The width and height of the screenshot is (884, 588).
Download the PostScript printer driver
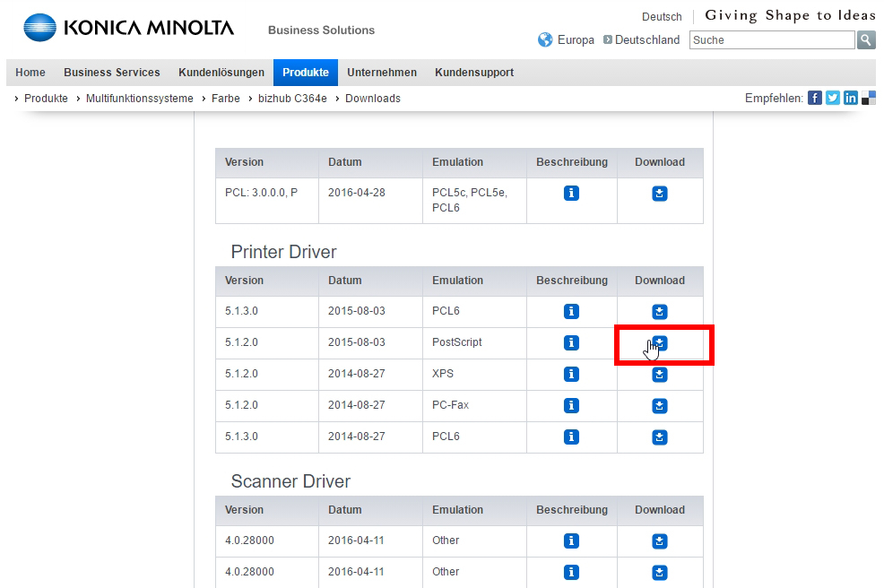point(660,342)
